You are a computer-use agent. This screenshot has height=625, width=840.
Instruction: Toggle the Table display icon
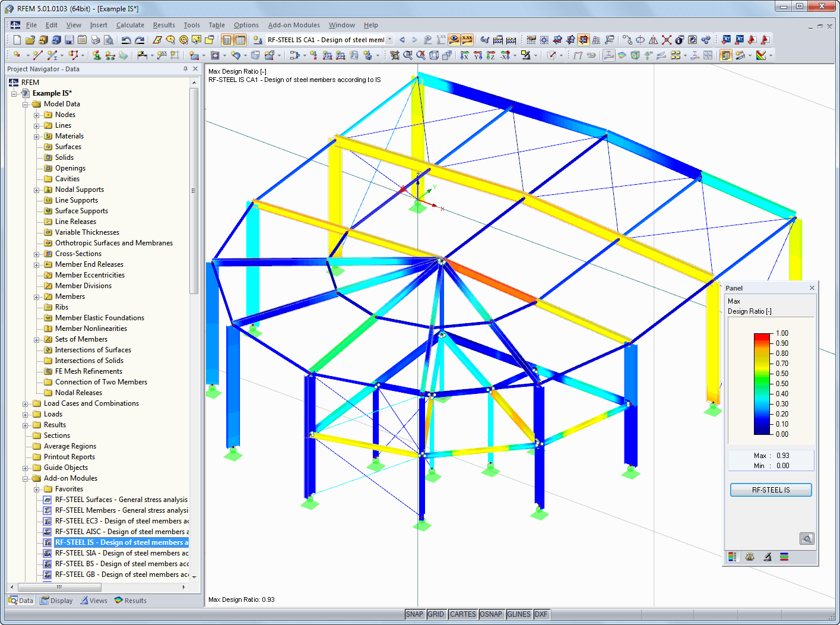[x=240, y=40]
